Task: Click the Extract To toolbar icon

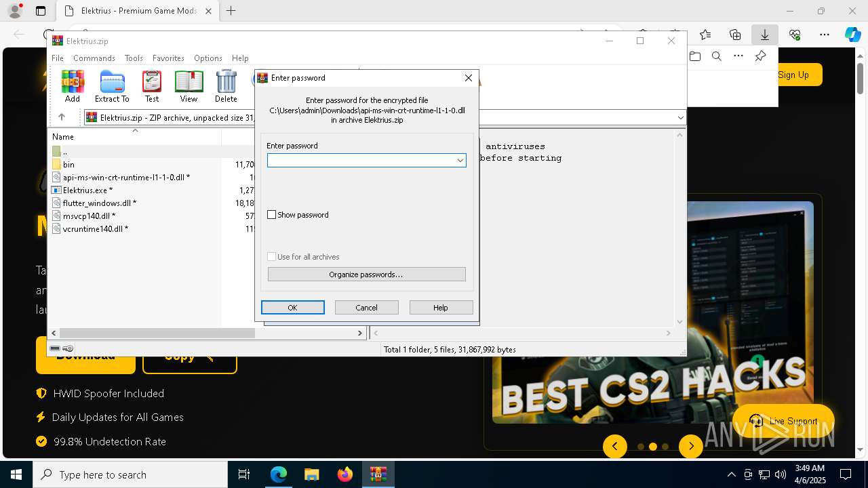Action: point(112,86)
